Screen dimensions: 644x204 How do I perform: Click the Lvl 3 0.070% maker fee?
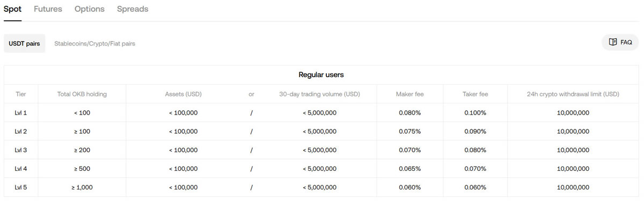pyautogui.click(x=409, y=150)
